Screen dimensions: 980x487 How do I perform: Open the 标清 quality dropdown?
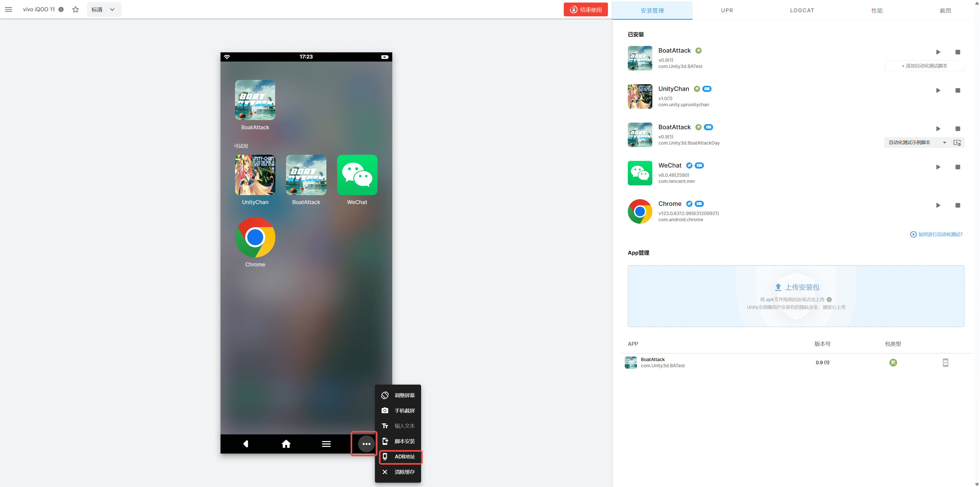click(103, 9)
